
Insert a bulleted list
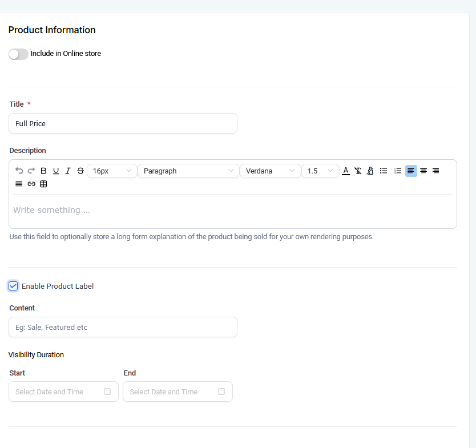click(384, 171)
